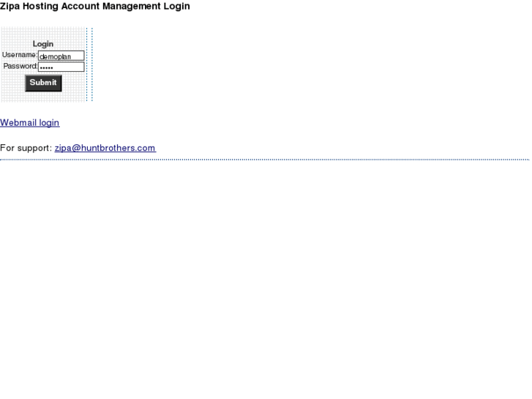Click the 'For support:' text
This screenshot has width=532, height=399.
[26, 148]
